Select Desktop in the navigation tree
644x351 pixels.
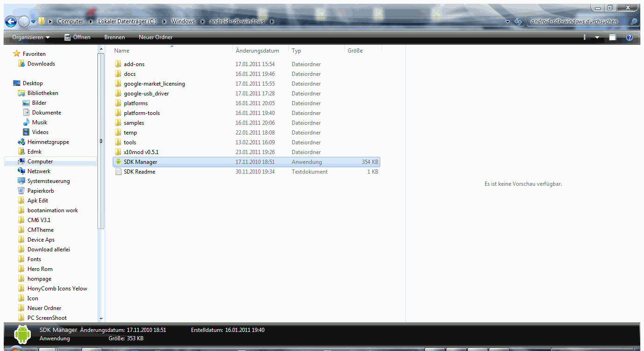point(33,83)
